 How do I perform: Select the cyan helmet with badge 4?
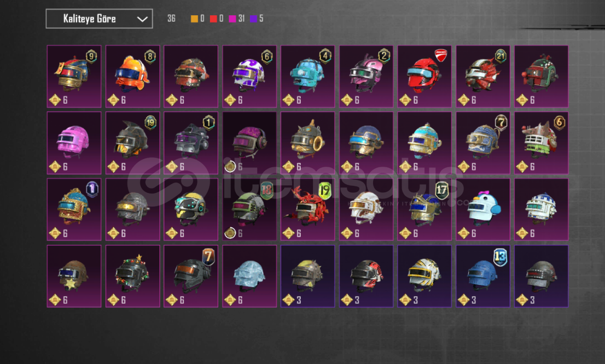pos(307,77)
